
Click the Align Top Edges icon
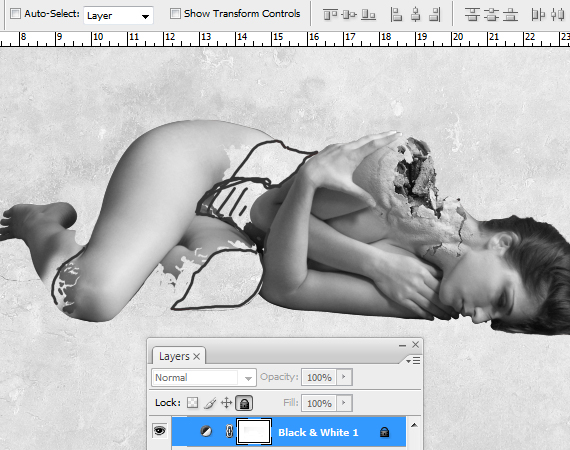coord(330,15)
